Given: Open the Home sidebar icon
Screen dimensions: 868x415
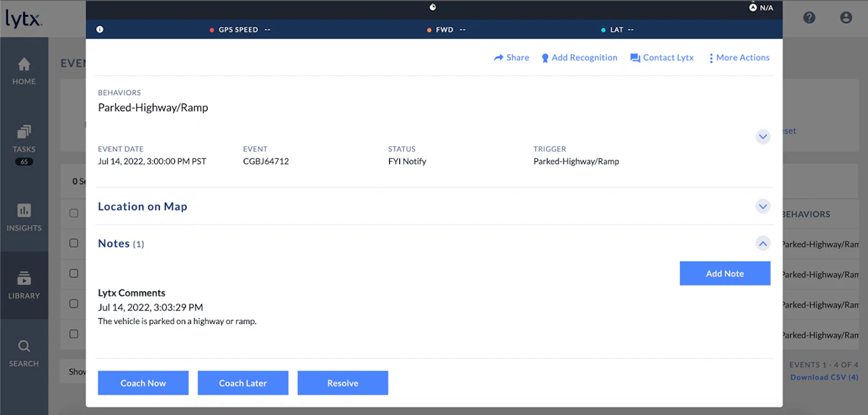Looking at the screenshot, I should 24,64.
